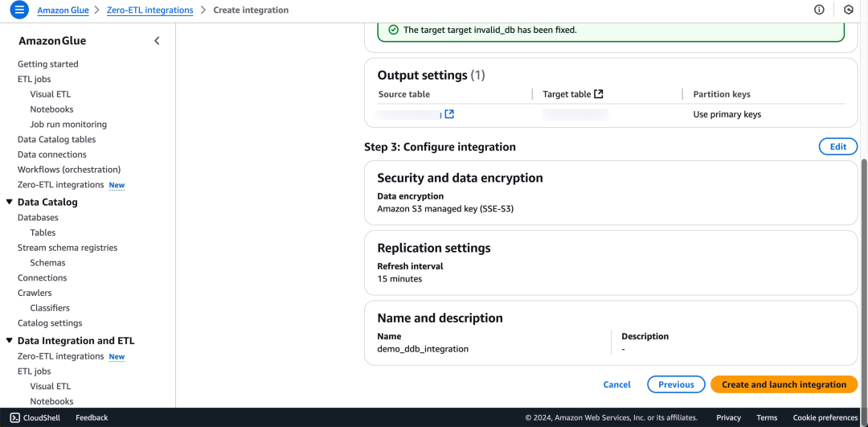The width and height of the screenshot is (868, 427).
Task: Open Feedback in footer
Action: (92, 417)
